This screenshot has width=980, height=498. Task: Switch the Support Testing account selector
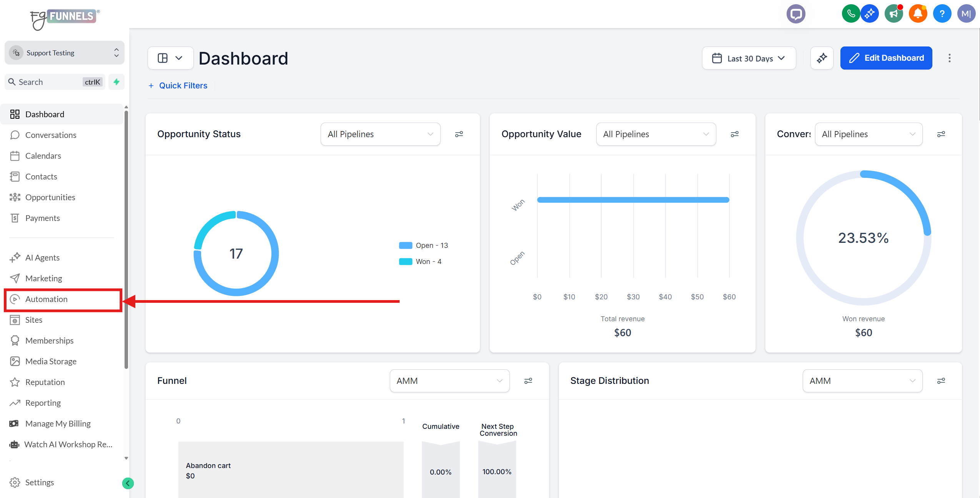(x=64, y=53)
